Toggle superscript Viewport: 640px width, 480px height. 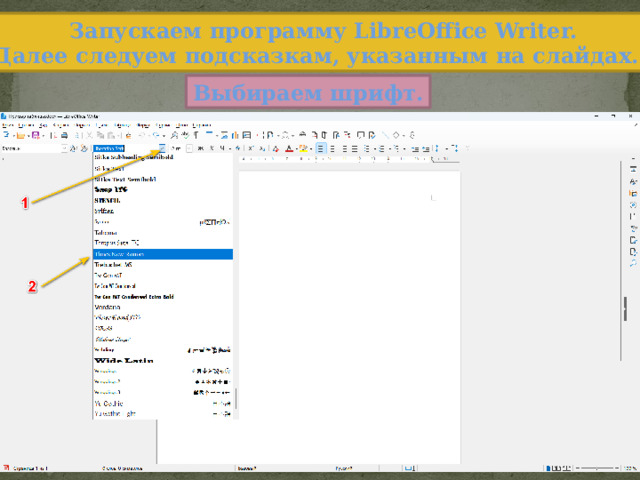(251, 149)
